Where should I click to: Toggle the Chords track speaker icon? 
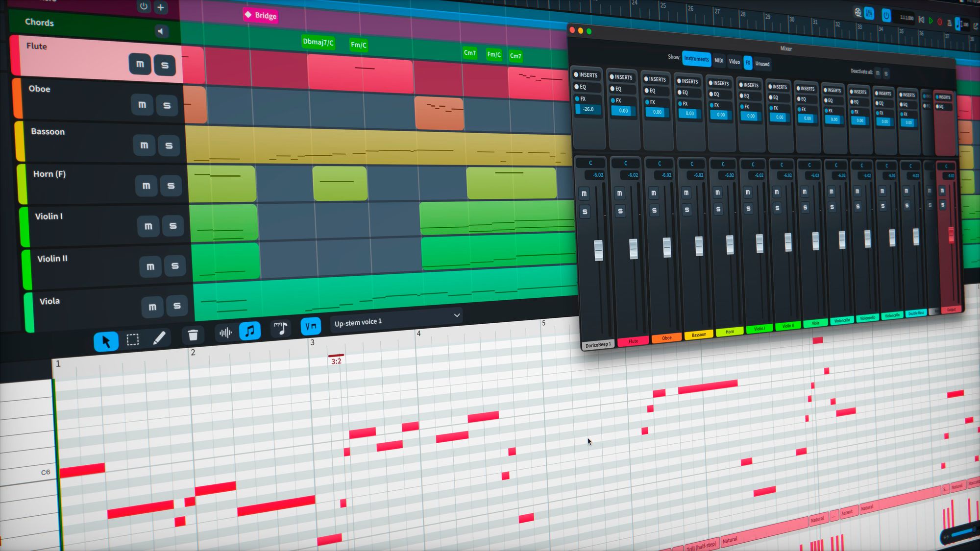click(x=160, y=31)
